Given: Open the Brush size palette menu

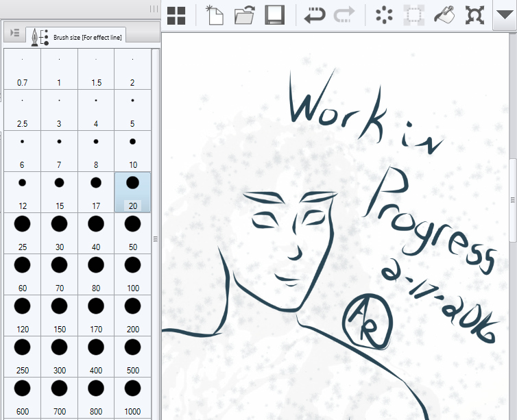Looking at the screenshot, I should coord(15,33).
